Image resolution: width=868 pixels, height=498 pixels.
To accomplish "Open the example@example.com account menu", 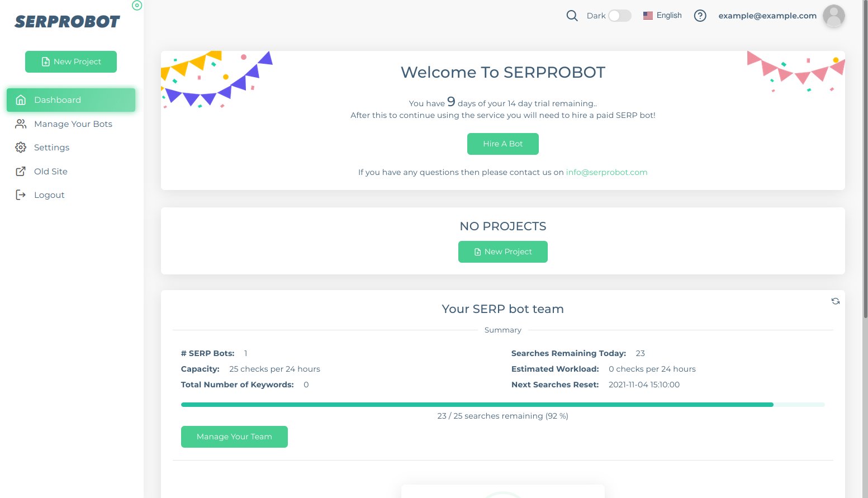I will pyautogui.click(x=767, y=16).
